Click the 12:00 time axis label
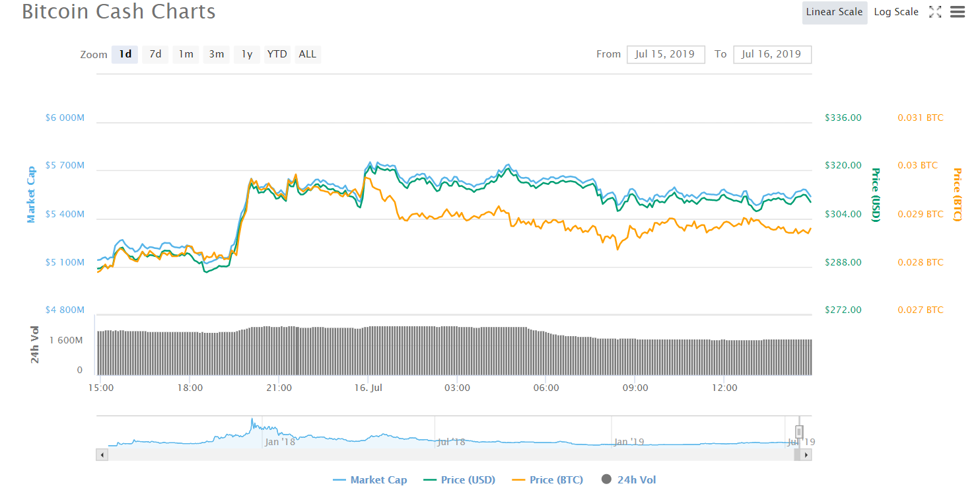This screenshot has width=980, height=494. click(724, 388)
